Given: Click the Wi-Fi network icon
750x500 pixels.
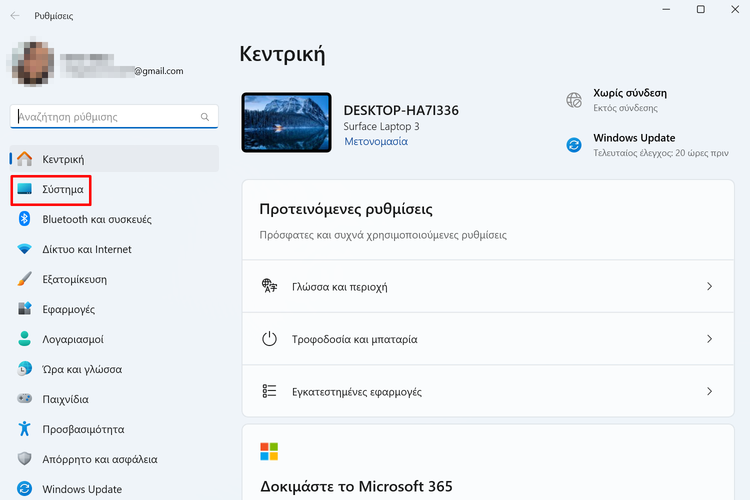Looking at the screenshot, I should (24, 249).
